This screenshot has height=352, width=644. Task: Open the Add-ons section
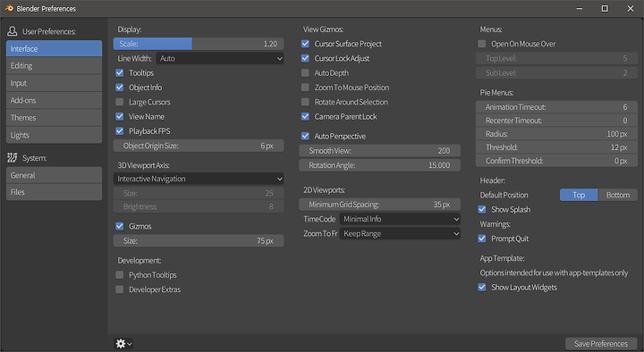click(x=54, y=100)
